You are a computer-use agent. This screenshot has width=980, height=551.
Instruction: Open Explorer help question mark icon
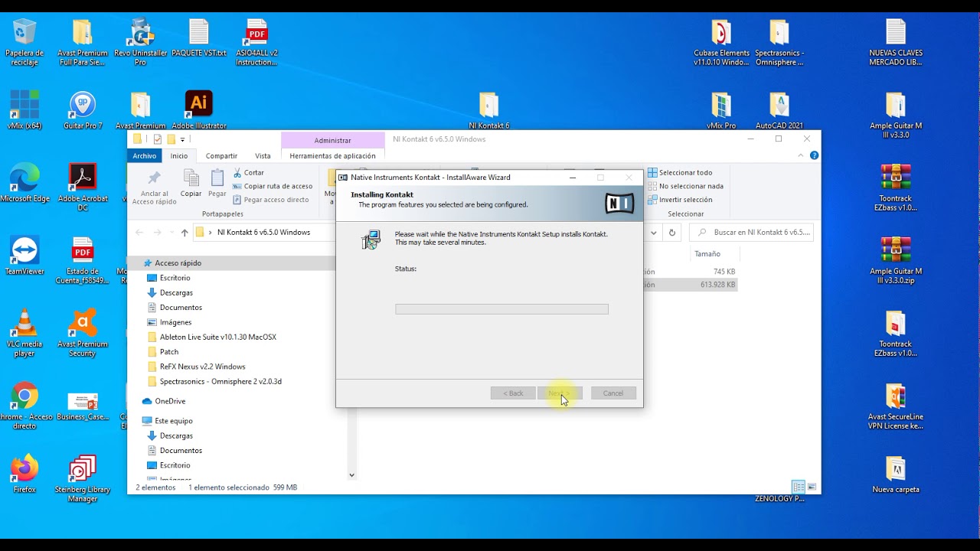click(814, 155)
